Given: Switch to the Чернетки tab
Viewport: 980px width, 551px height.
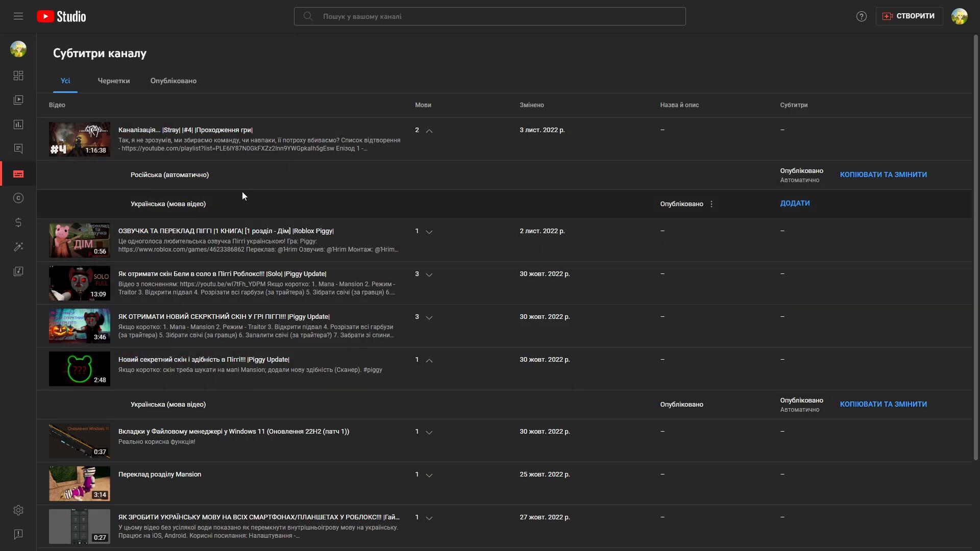Looking at the screenshot, I should point(114,81).
